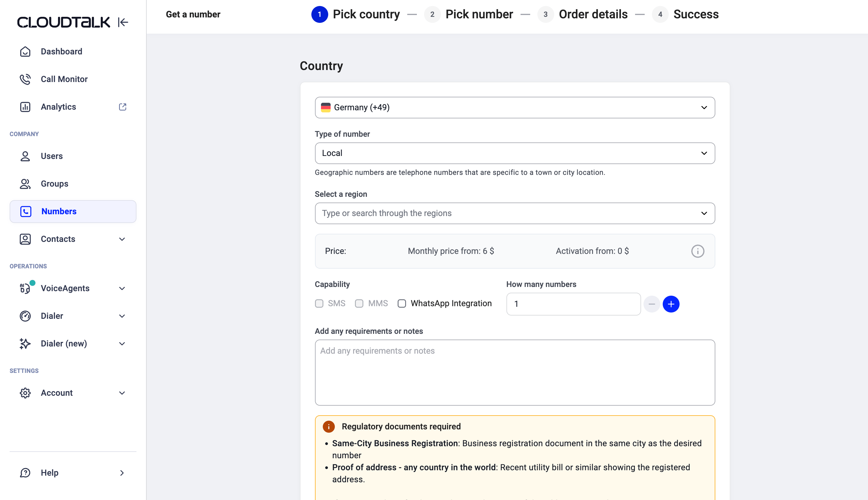The image size is (868, 500).
Task: Click the Call Monitor phone icon
Action: coord(25,79)
